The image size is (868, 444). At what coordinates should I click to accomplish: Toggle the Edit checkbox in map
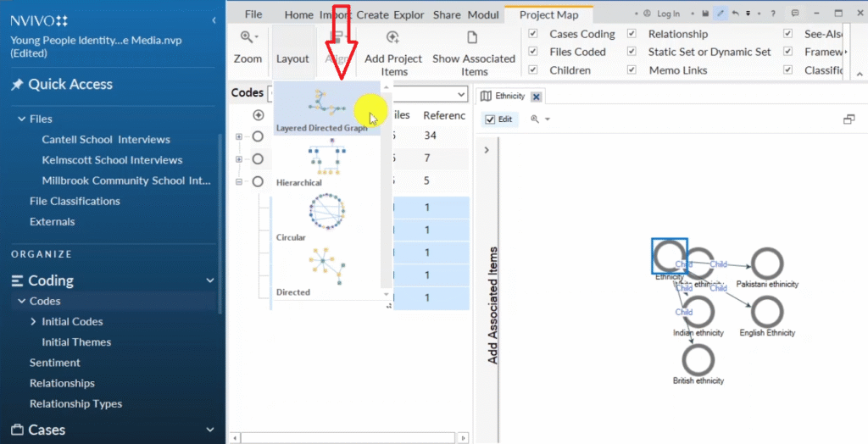click(x=490, y=119)
